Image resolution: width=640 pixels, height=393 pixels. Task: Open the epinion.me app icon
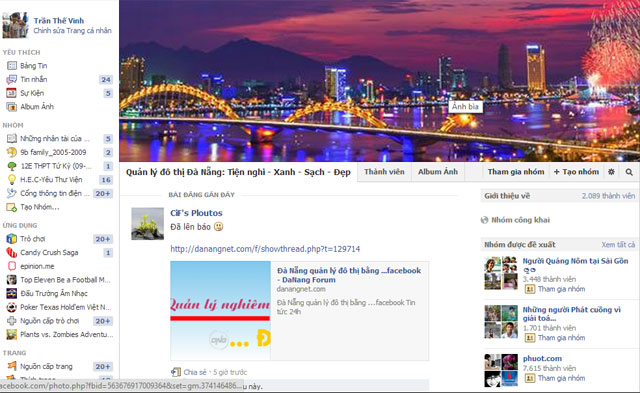[12, 266]
